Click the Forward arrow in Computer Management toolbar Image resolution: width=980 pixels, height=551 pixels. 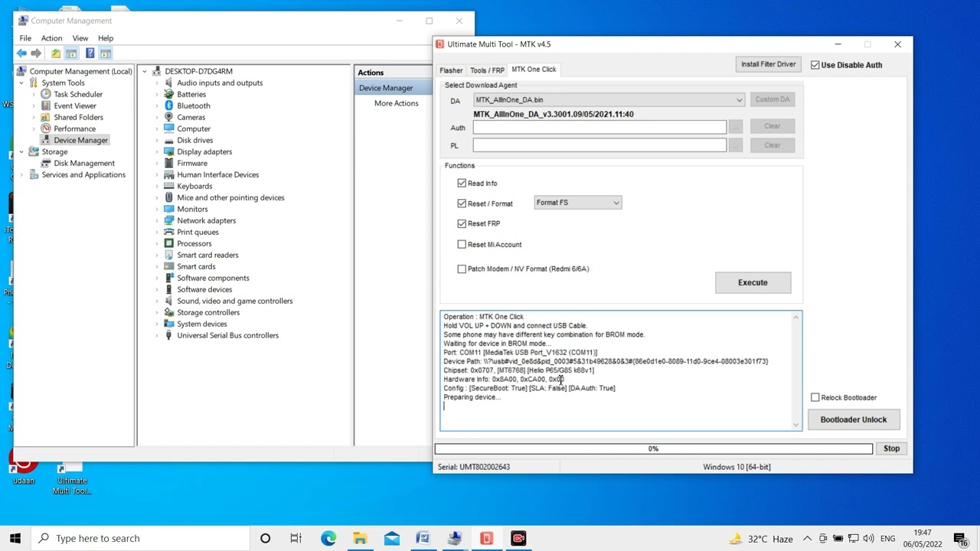[36, 54]
